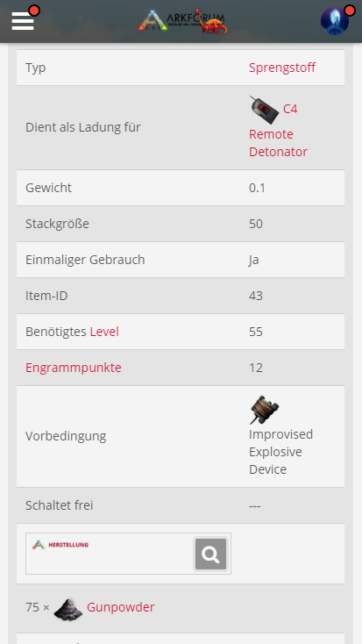Follow the Engrammpunkte link
The image size is (362, 644).
point(74,368)
